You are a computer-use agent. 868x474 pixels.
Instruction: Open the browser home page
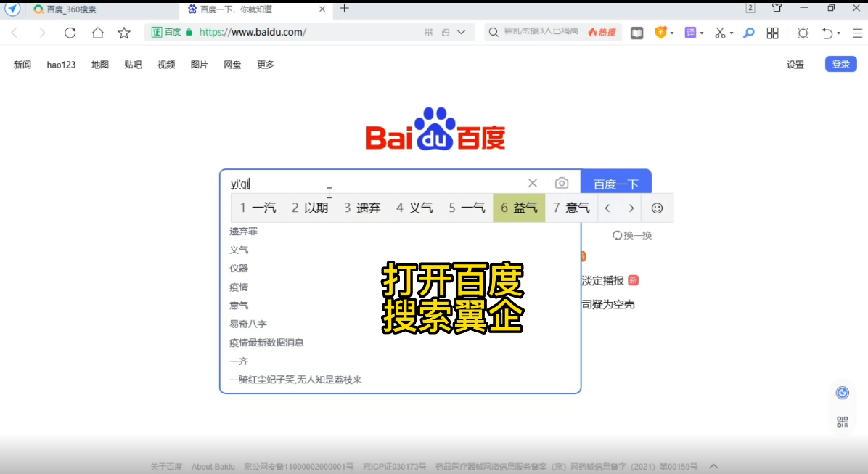tap(97, 33)
